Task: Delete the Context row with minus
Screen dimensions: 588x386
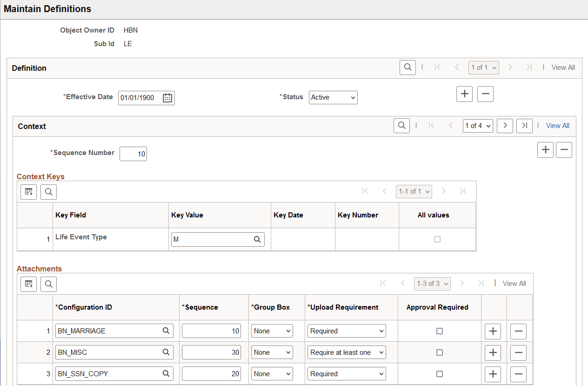Action: tap(564, 150)
